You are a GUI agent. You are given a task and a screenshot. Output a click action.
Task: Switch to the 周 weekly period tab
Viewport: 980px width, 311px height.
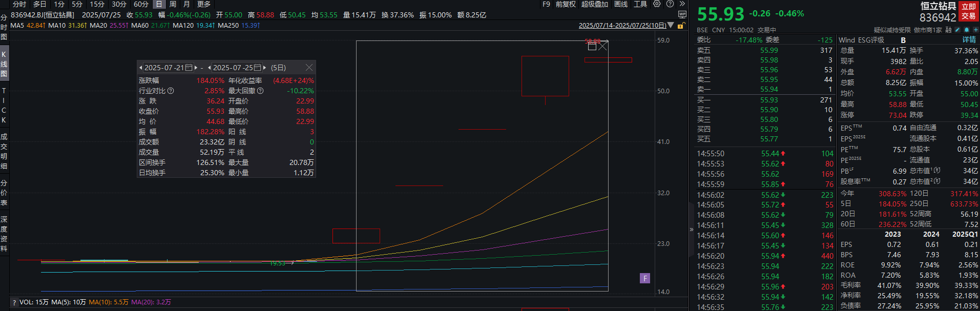click(x=172, y=4)
